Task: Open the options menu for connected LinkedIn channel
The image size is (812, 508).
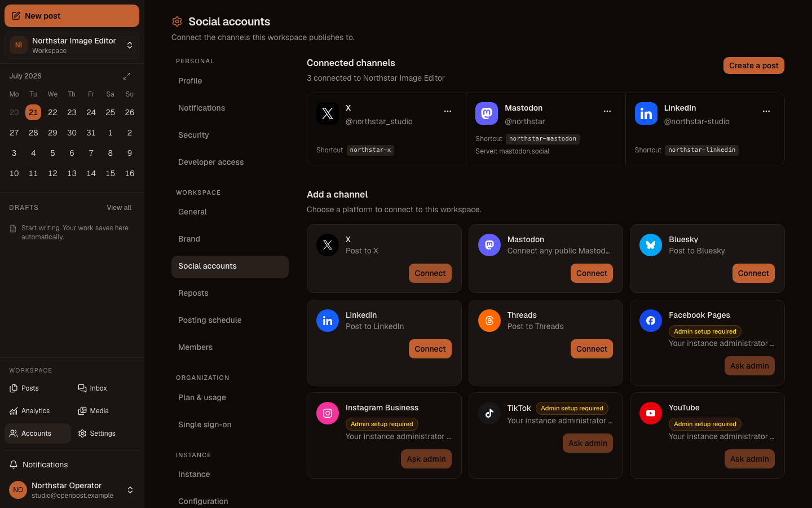Action: 766,111
